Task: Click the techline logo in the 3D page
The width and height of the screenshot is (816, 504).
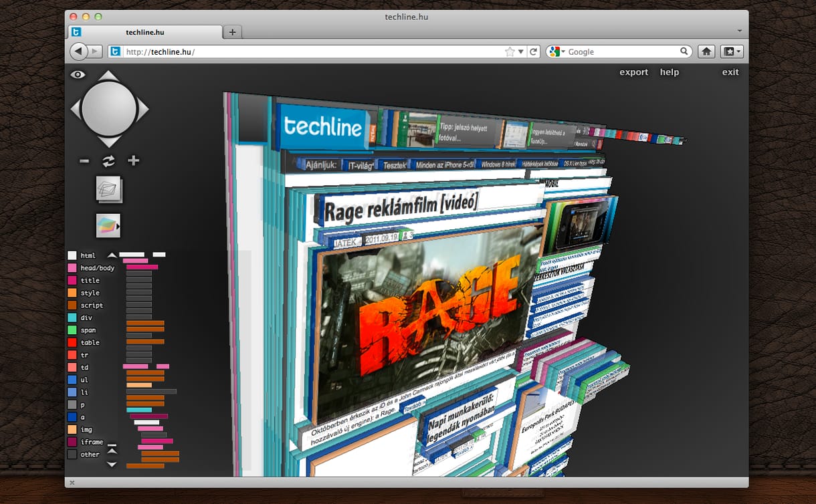Action: coord(324,127)
